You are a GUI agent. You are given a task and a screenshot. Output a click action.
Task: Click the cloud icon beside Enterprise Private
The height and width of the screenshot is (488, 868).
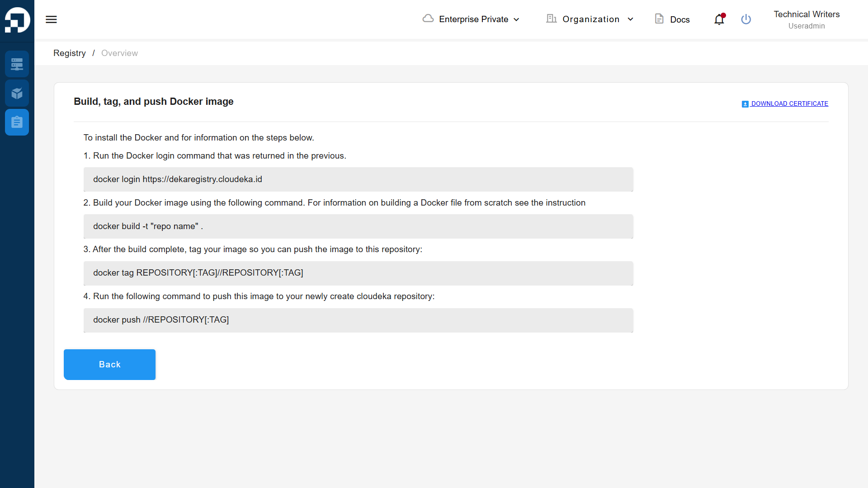pos(428,19)
